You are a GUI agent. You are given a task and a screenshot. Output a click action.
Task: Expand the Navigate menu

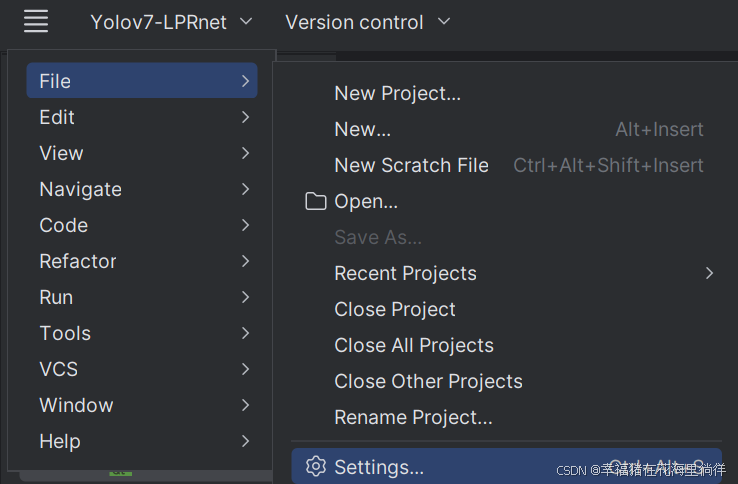coord(80,189)
